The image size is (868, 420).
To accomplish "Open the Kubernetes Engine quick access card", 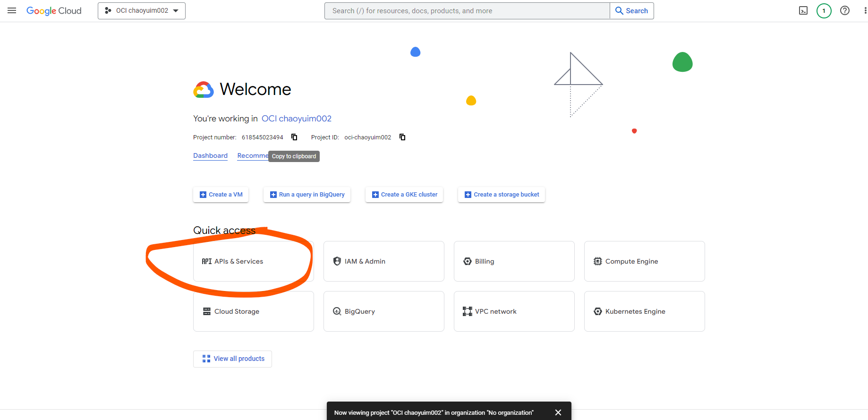I will 644,311.
